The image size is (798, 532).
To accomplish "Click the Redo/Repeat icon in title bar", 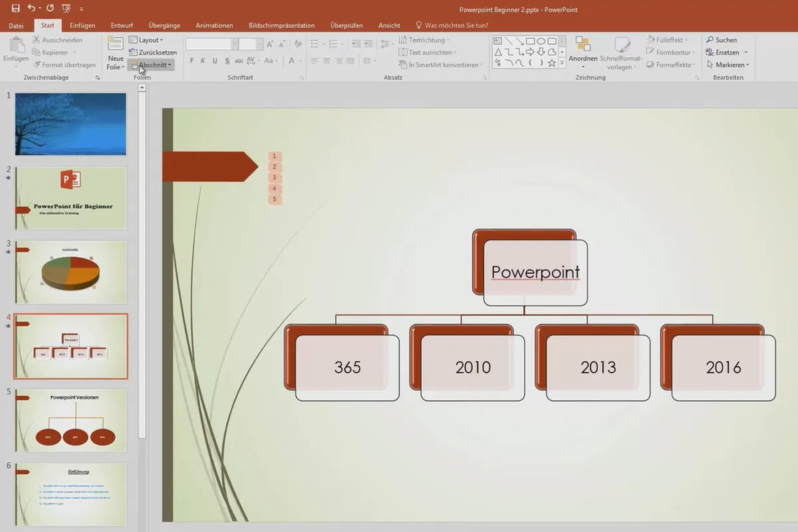I will pyautogui.click(x=50, y=9).
